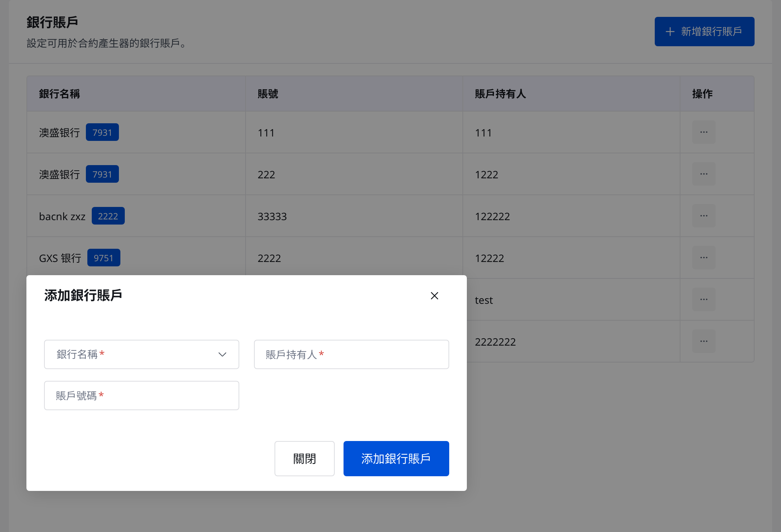
Task: Submit with the blue 添加銀行賬戶 button
Action: (396, 459)
